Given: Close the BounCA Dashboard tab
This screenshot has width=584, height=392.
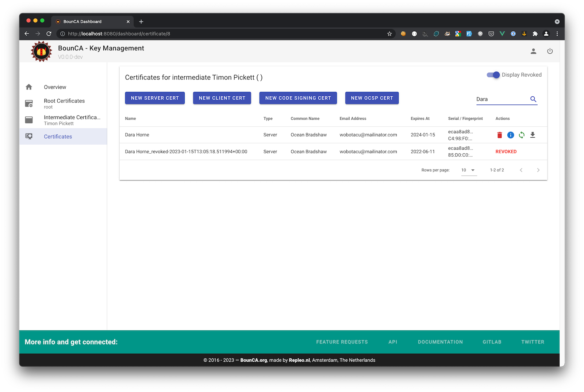Looking at the screenshot, I should point(128,22).
